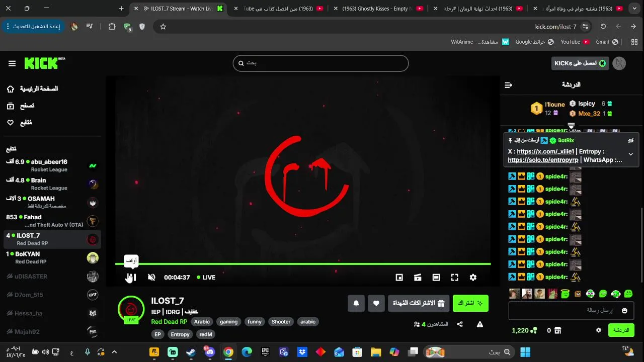This screenshot has height=362, width=644.
Task: Open the chat settings gear
Action: click(598, 330)
